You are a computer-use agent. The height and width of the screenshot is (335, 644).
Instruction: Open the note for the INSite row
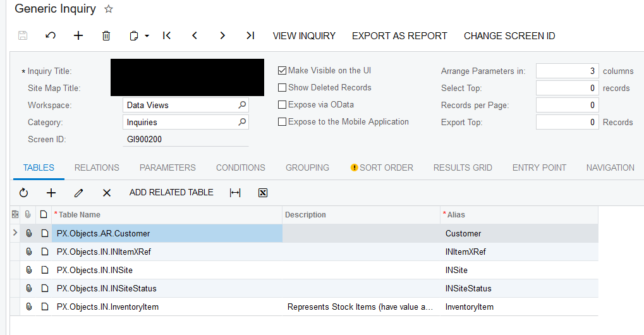pyautogui.click(x=45, y=270)
